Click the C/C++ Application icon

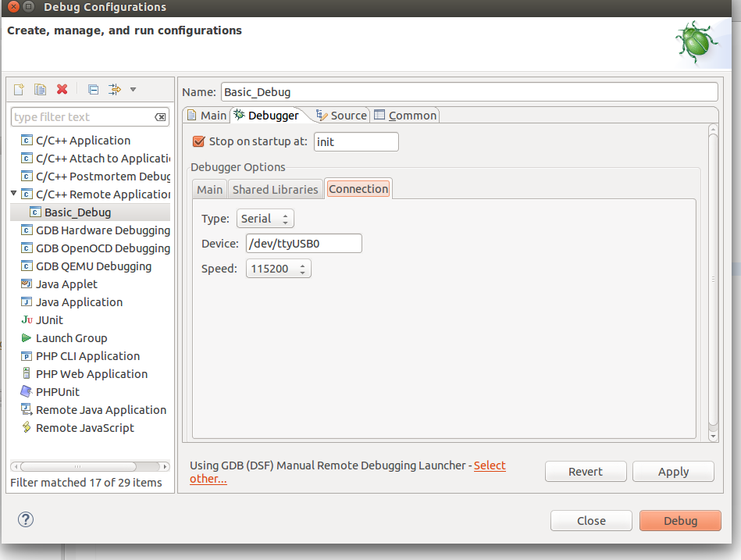coord(27,141)
